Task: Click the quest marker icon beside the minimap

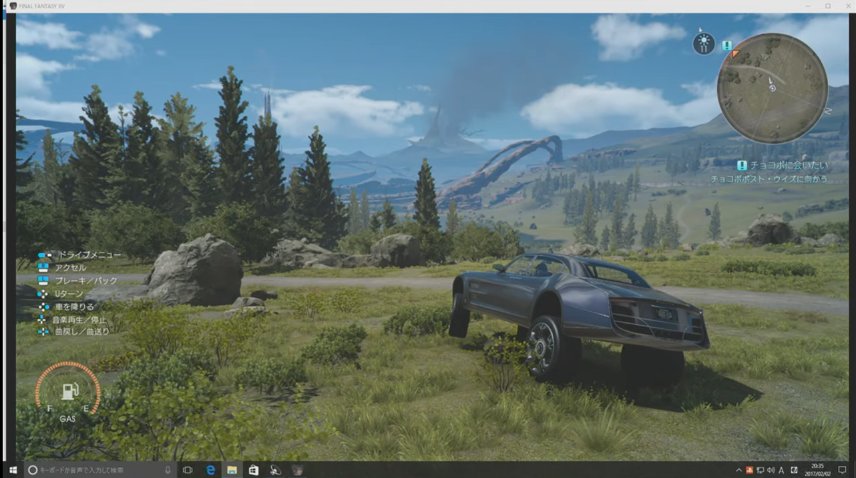Action: (x=727, y=46)
